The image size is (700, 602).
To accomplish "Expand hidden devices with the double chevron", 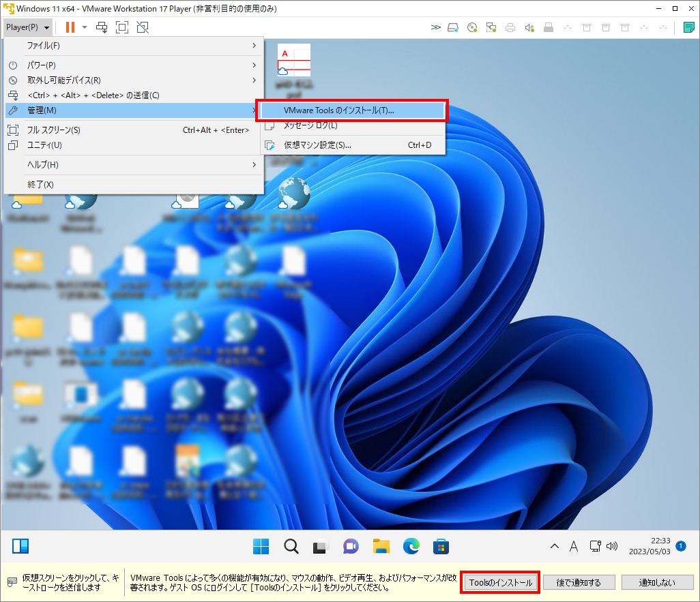I will pos(436,28).
